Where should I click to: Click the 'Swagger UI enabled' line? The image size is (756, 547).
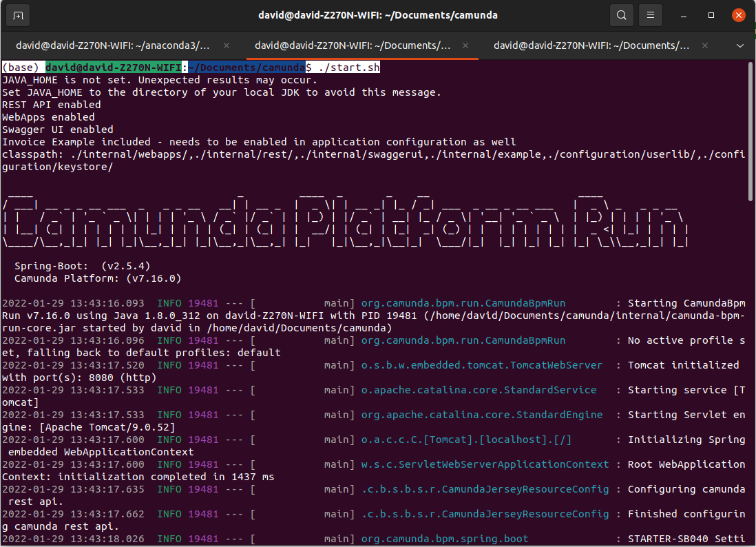click(58, 130)
